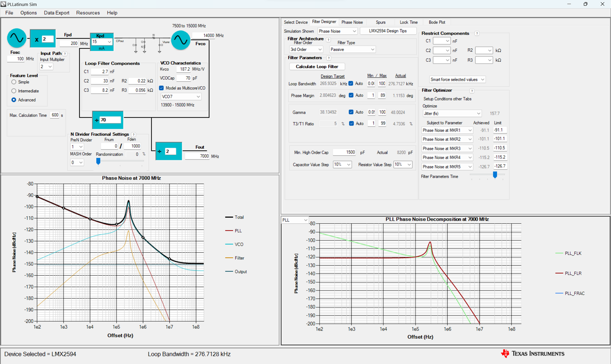Click the Min. High Order Cap field

point(344,152)
